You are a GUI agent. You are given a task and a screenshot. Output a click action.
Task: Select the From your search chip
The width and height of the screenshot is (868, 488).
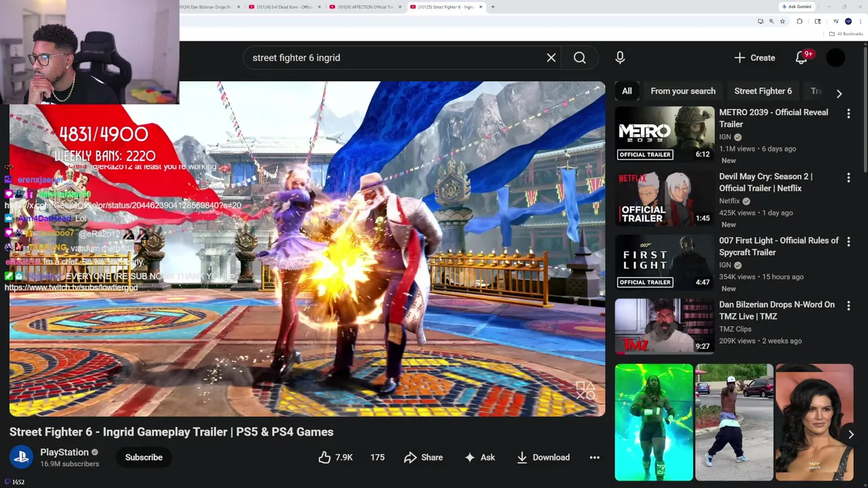point(683,91)
